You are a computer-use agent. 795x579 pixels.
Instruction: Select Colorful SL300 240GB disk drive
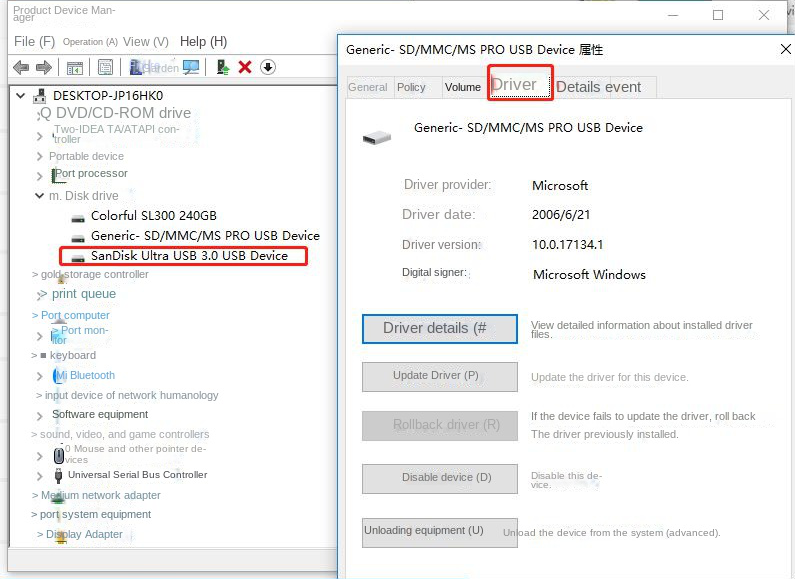click(153, 216)
